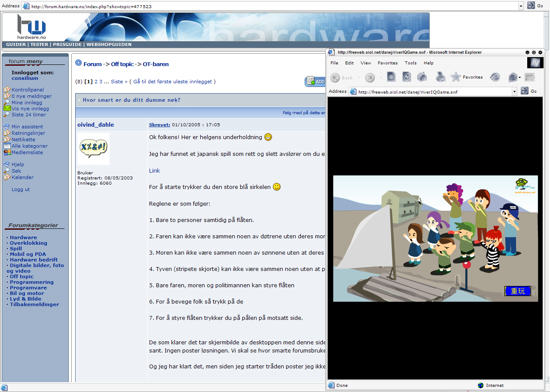Click the Windows flag logo in the popup
The width and height of the screenshot is (550, 392).
[x=535, y=63]
